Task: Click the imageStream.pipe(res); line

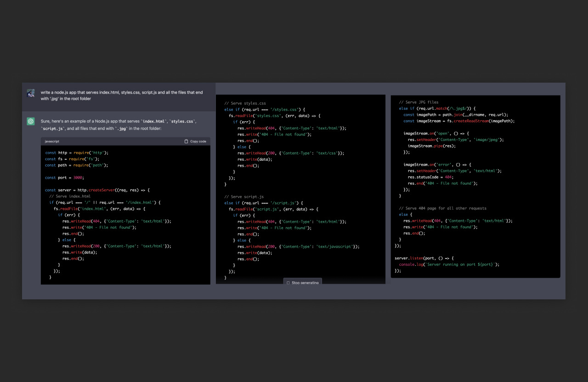Action: [x=432, y=146]
